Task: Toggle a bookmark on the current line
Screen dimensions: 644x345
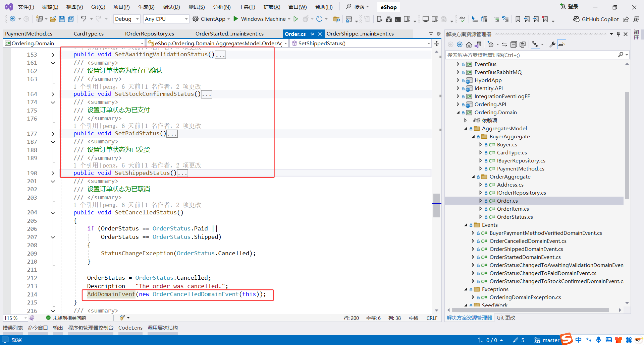Action: pyautogui.click(x=518, y=19)
